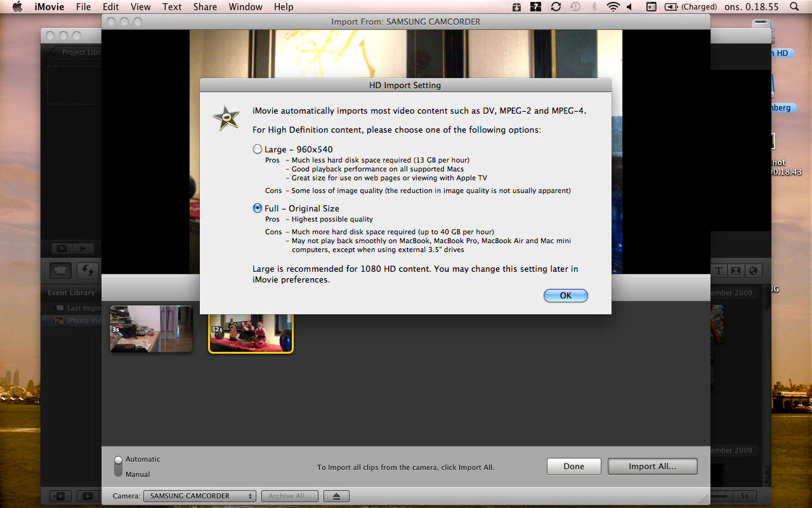Viewport: 812px width, 508px height.
Task: Click the volume speaker icon
Action: [630, 7]
